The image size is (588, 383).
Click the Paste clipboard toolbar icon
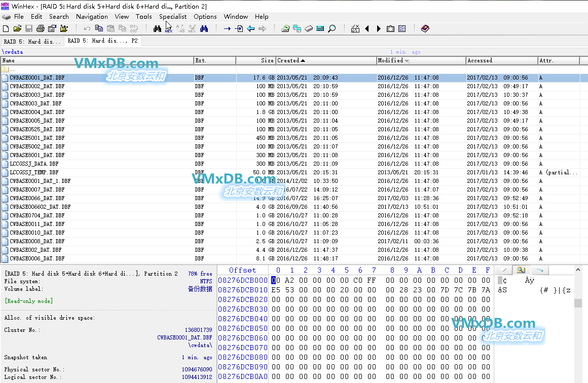click(111, 28)
